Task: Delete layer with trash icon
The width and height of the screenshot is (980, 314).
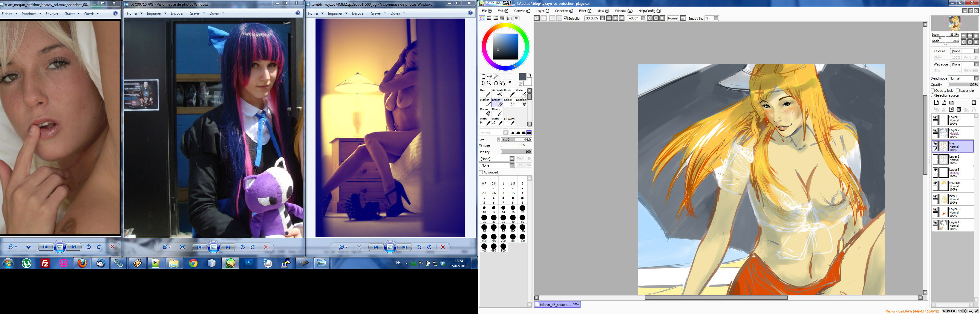Action: click(x=959, y=110)
